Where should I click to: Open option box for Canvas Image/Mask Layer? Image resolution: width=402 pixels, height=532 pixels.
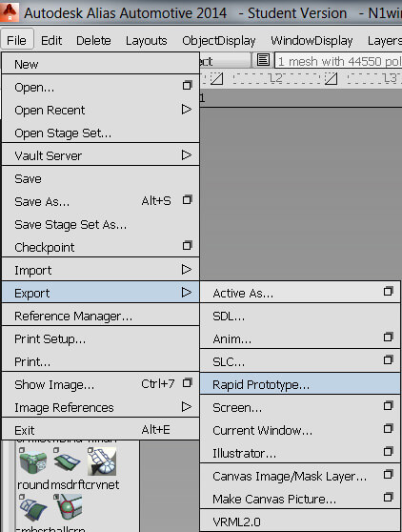tap(389, 475)
